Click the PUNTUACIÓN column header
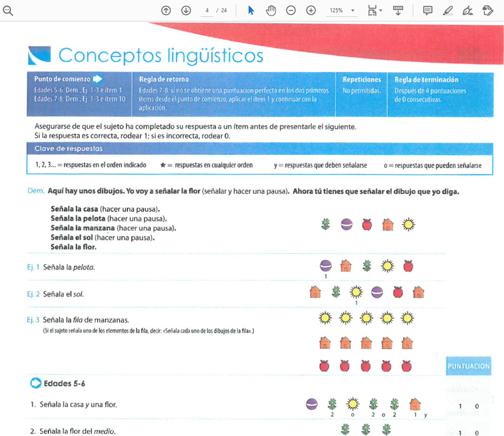Viewport: 504px width, 436px height. coord(468,366)
